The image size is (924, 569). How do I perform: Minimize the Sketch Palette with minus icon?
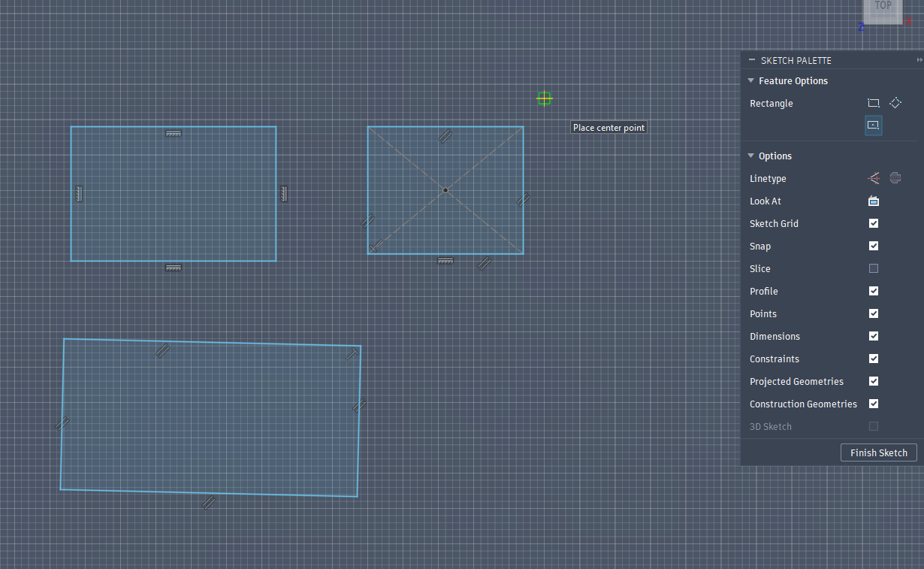pyautogui.click(x=751, y=60)
